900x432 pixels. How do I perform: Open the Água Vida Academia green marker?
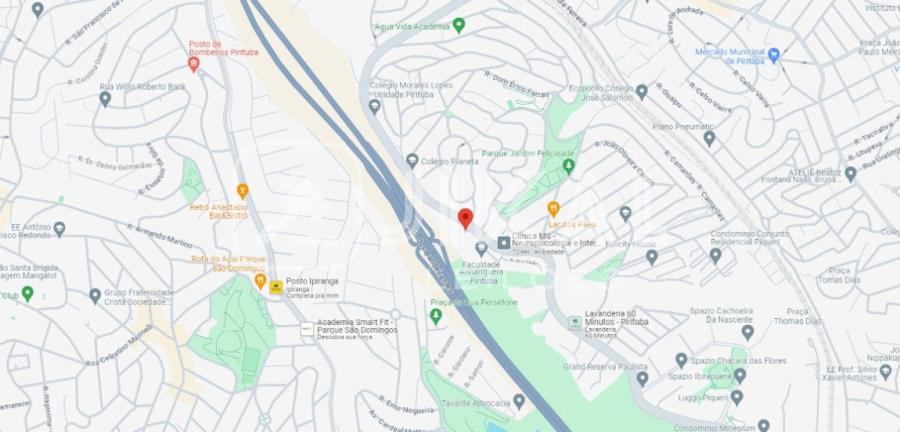point(459,25)
